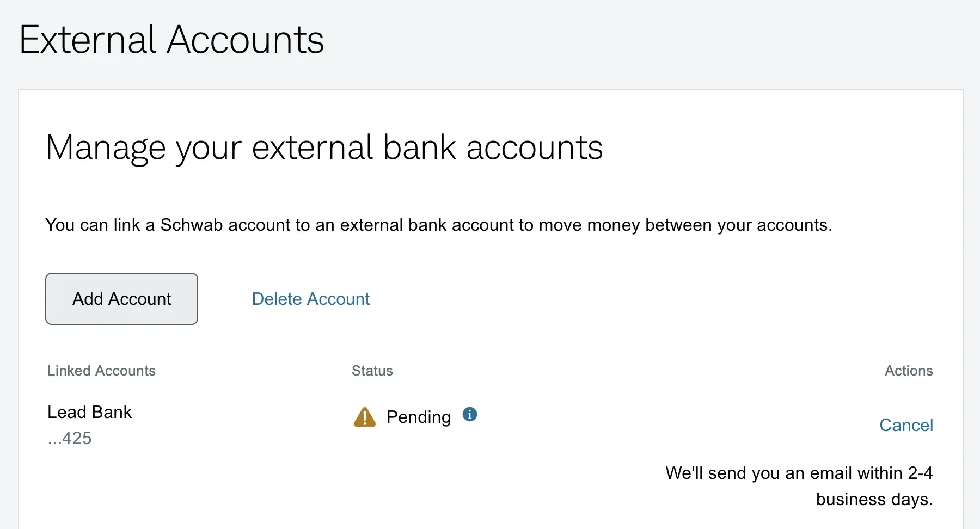Click the Schwab account description sentence
This screenshot has height=529, width=980.
click(x=438, y=225)
